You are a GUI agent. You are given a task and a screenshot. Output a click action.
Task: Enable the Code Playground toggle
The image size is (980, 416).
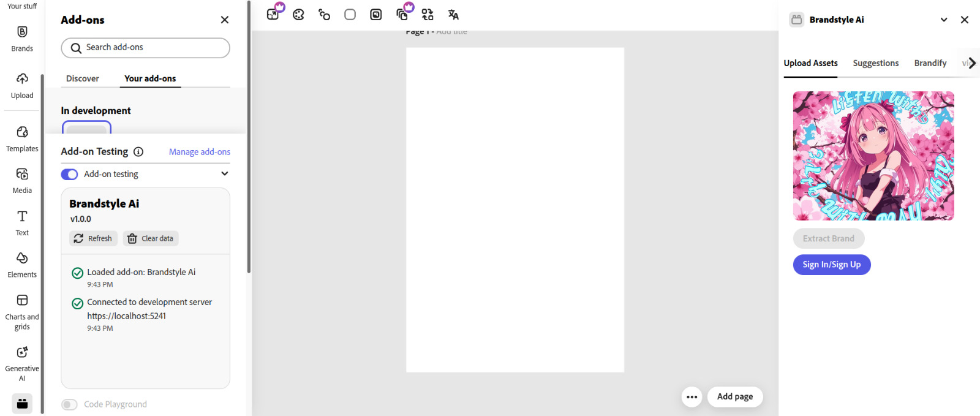[x=69, y=404]
